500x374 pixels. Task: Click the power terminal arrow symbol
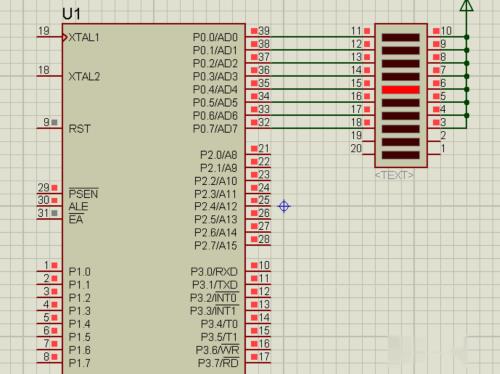466,6
